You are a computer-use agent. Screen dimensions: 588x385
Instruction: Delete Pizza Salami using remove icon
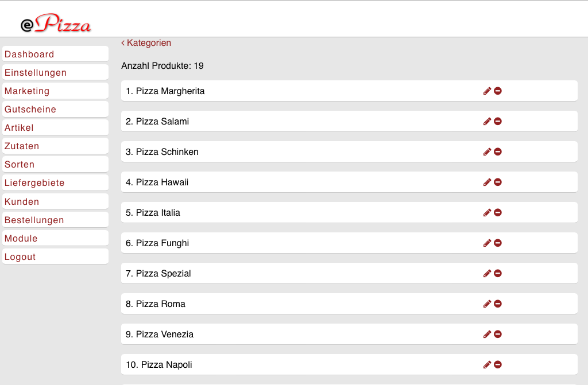coord(498,121)
